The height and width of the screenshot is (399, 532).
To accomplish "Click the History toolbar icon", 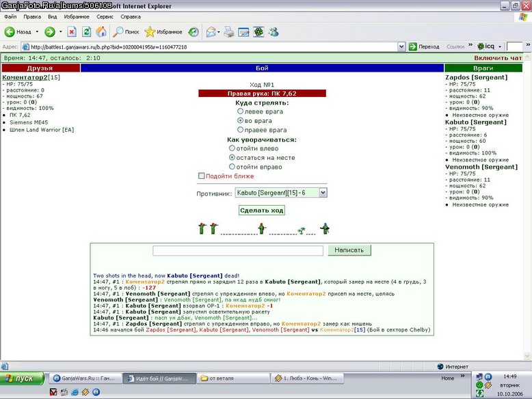I will click(194, 32).
